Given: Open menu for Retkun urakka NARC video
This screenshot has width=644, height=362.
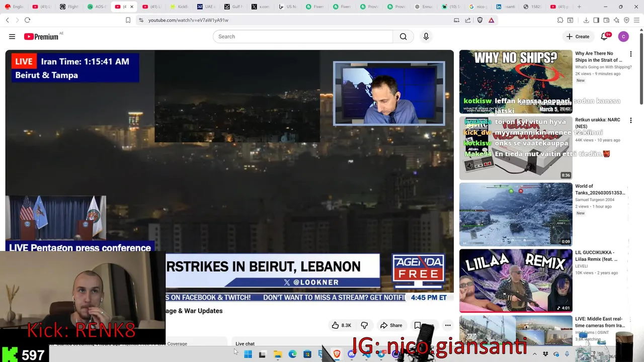Looking at the screenshot, I should (630, 120).
